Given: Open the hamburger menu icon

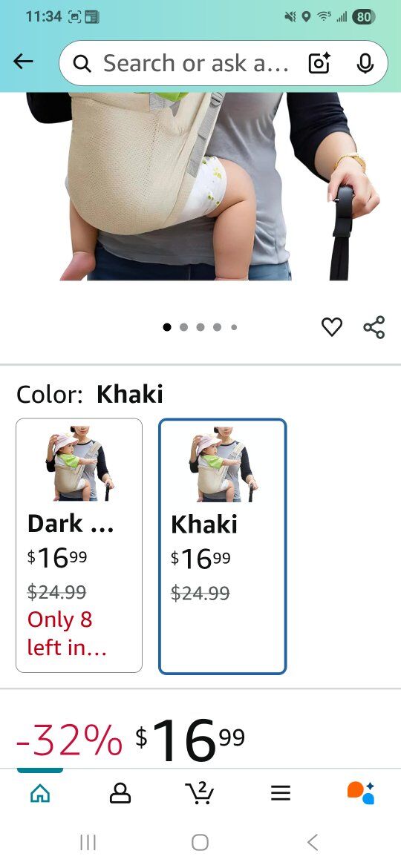Looking at the screenshot, I should point(280,794).
